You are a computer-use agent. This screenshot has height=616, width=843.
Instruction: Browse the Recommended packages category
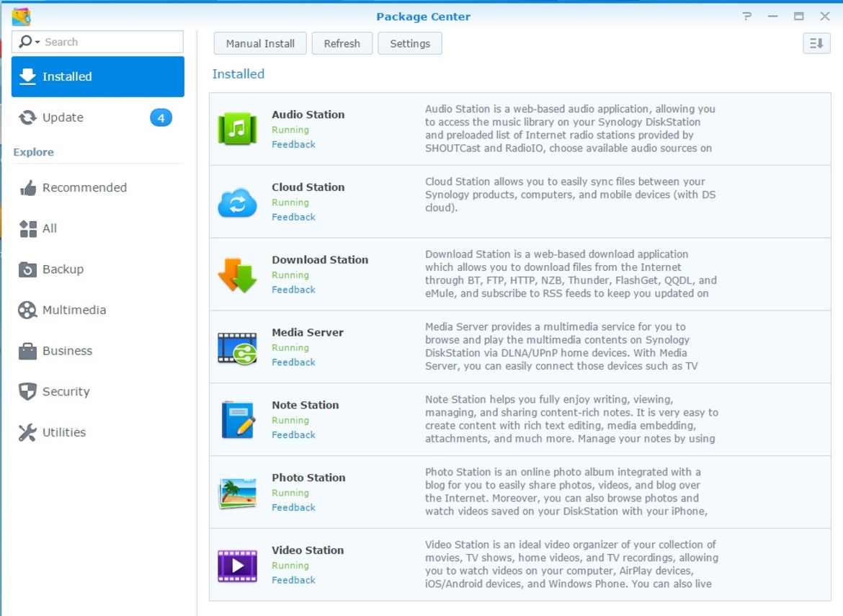click(98, 187)
